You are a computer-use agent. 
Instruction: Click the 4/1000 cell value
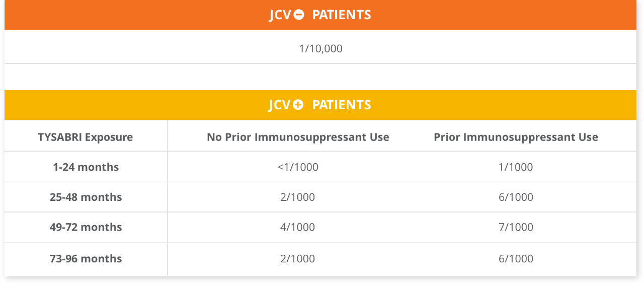(298, 228)
